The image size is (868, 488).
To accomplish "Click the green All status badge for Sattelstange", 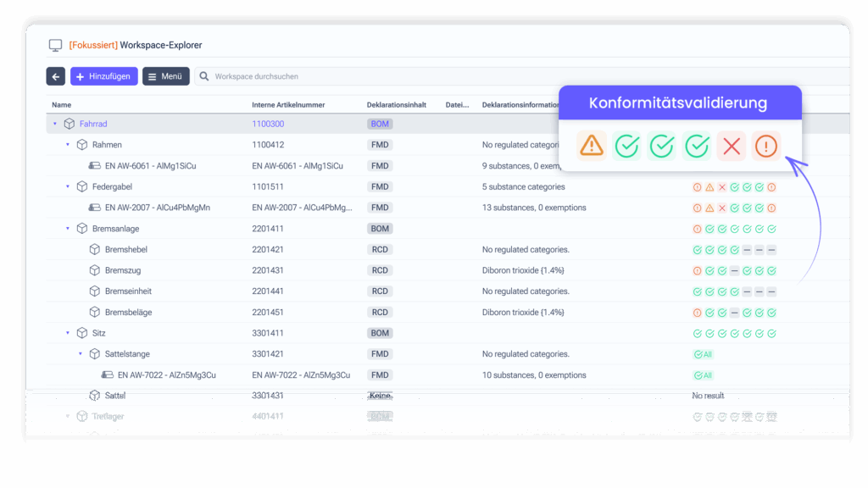I will [x=703, y=354].
